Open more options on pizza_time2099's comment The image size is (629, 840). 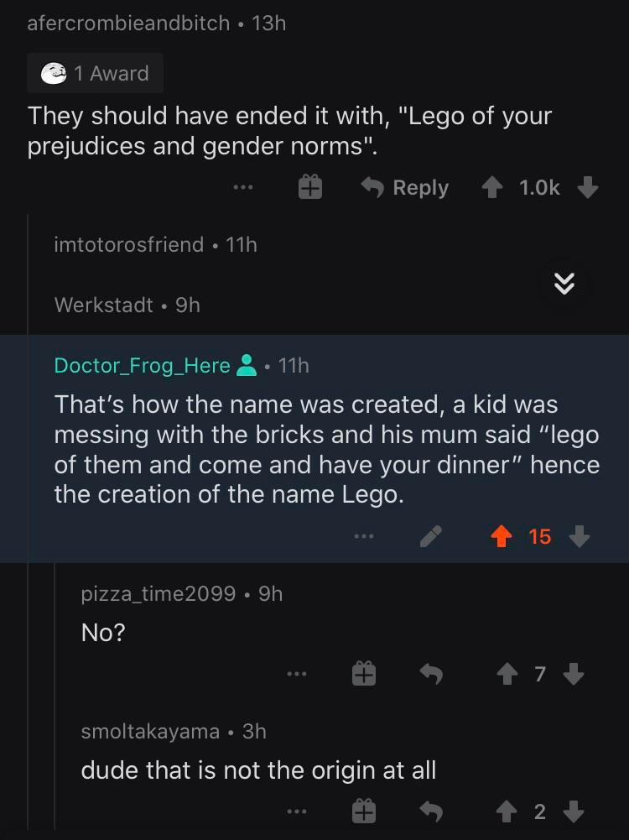click(296, 674)
